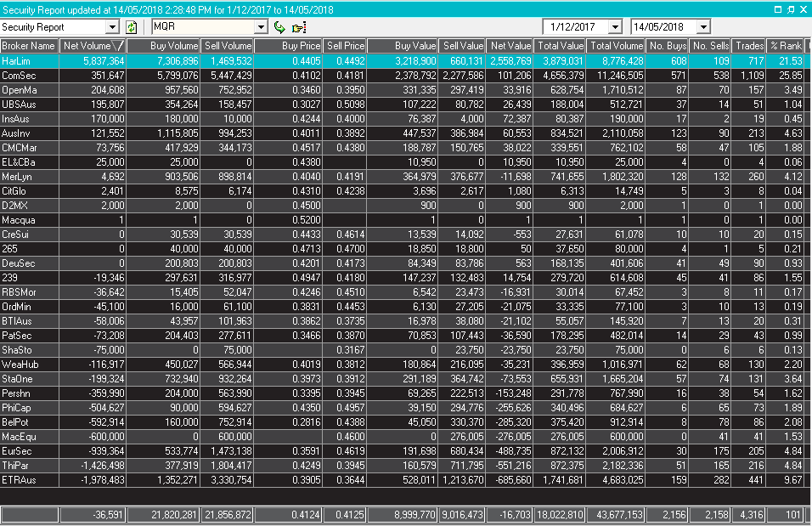Click the 43,677,153 total volume footer

616,516
